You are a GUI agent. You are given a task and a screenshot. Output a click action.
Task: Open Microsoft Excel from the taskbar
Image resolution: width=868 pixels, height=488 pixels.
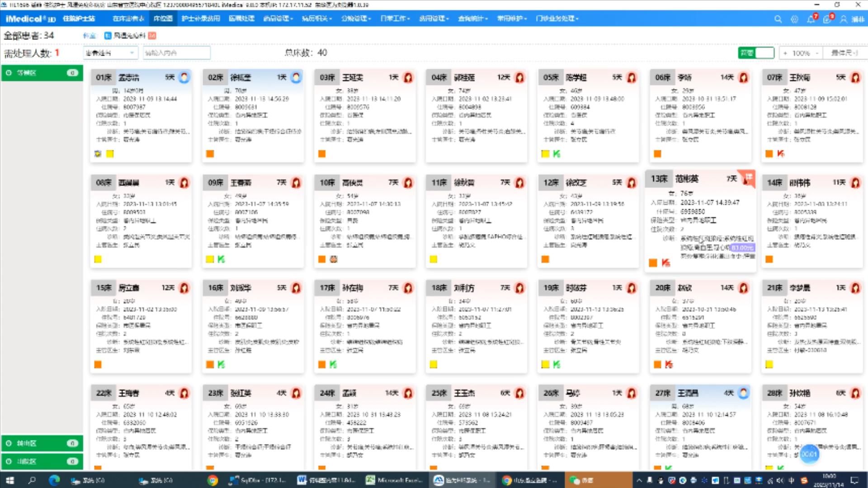coord(395,480)
